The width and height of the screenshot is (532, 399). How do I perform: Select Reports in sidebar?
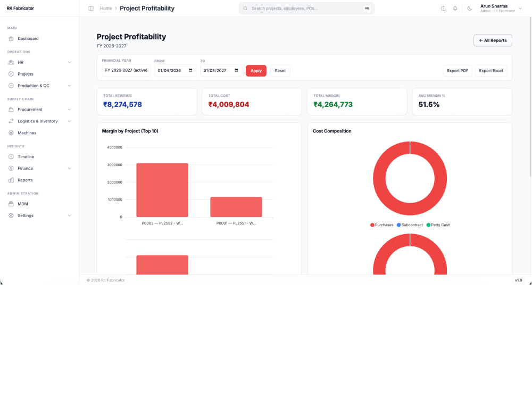(x=39, y=180)
